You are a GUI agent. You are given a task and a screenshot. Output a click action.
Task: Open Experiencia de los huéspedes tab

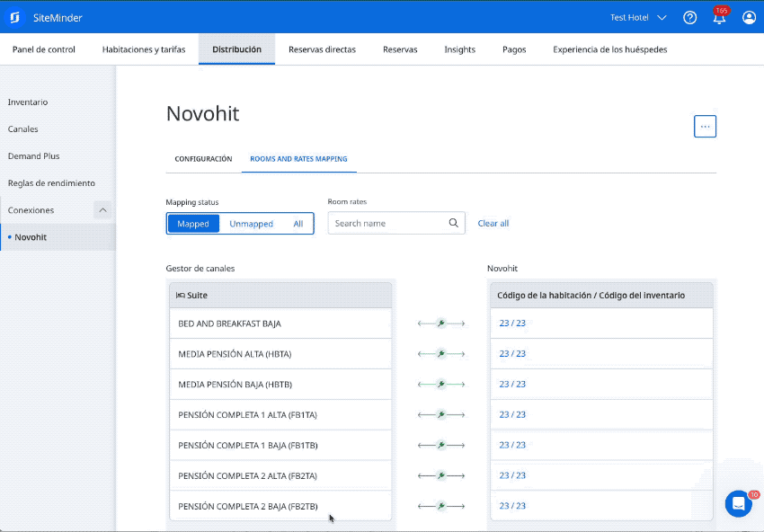(609, 49)
